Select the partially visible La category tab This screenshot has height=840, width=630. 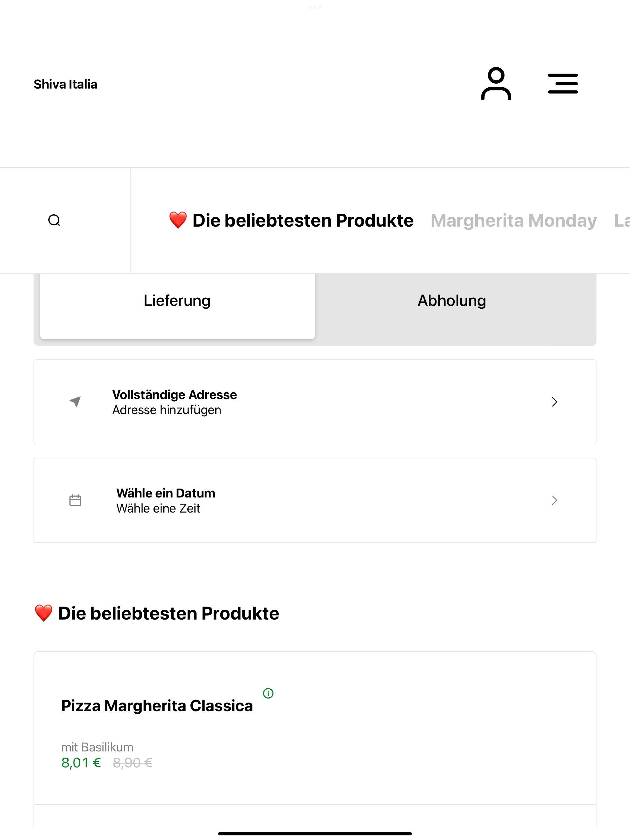point(622,220)
